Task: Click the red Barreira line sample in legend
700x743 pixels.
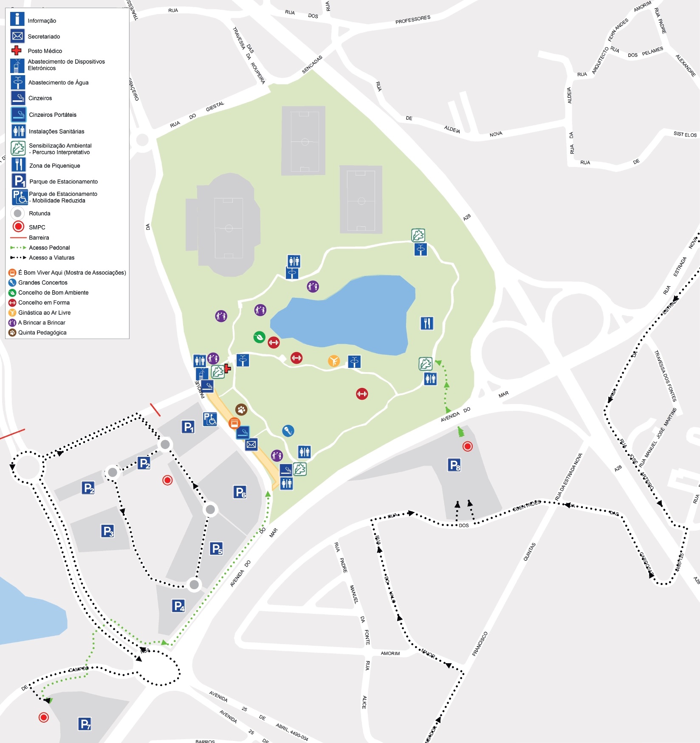Action: [18, 237]
